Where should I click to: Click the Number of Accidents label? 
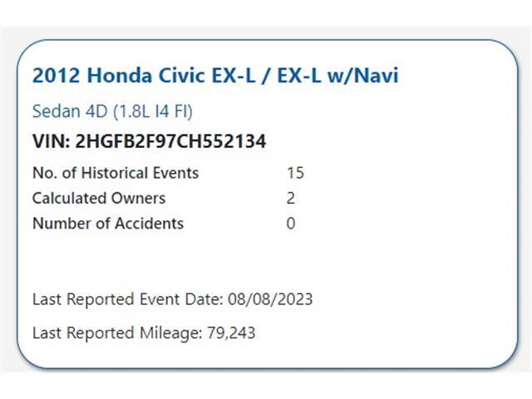click(107, 224)
